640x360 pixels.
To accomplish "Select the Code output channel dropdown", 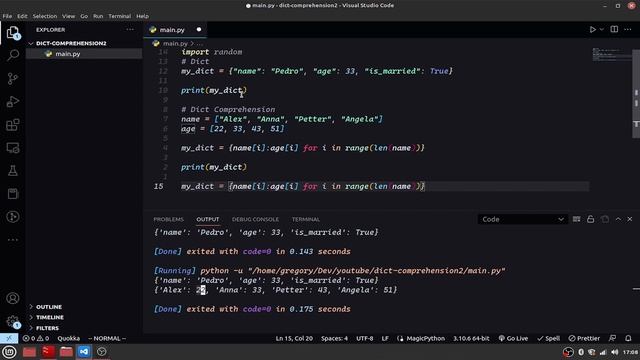I will point(522,219).
